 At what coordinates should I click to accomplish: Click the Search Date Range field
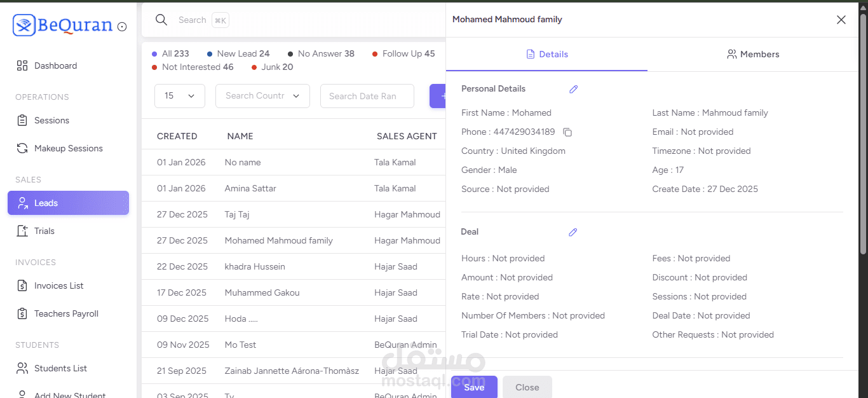pyautogui.click(x=367, y=96)
